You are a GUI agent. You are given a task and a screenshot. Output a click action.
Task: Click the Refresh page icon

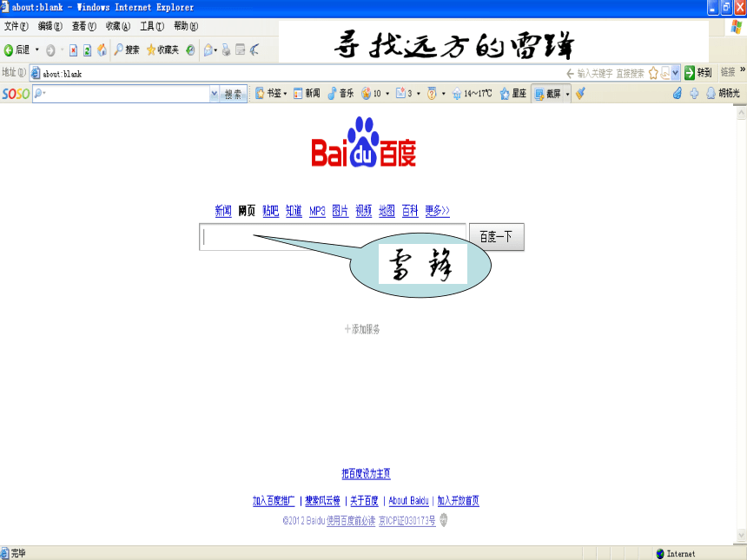[x=87, y=50]
